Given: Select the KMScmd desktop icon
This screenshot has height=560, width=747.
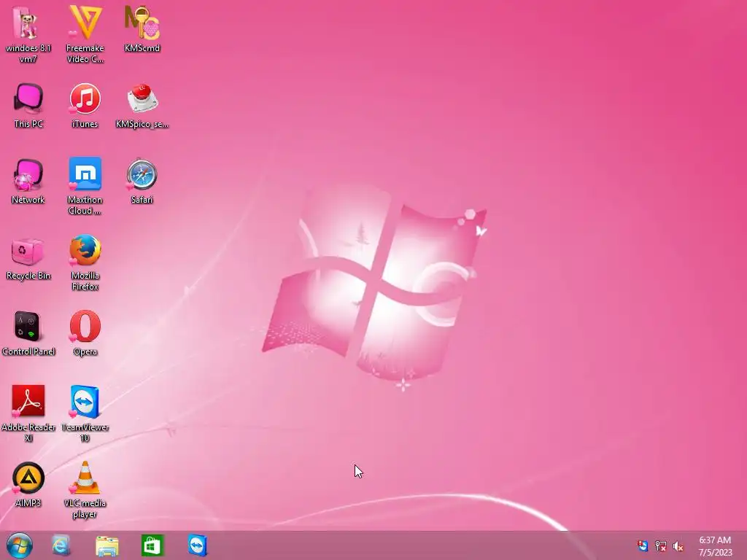Looking at the screenshot, I should click(142, 28).
